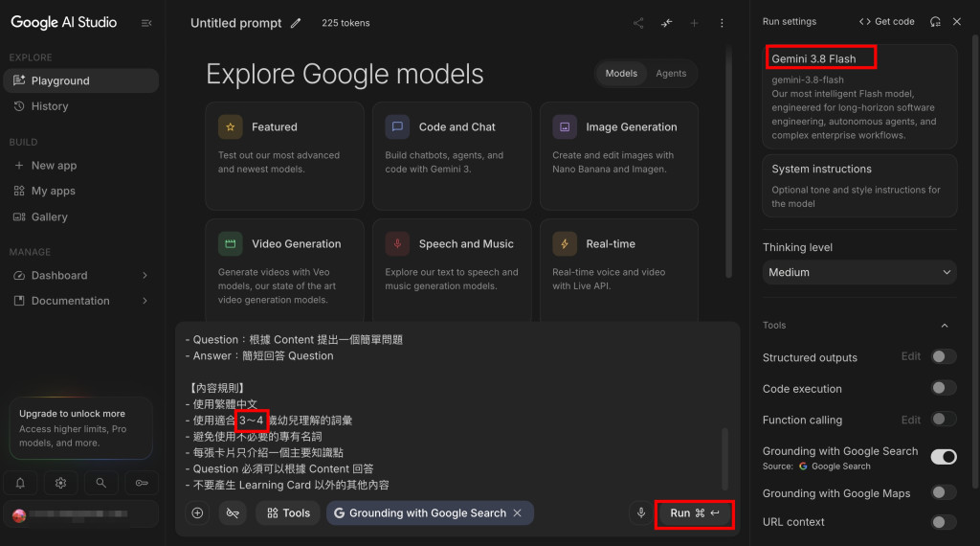Open the Image Generation card

tap(619, 156)
